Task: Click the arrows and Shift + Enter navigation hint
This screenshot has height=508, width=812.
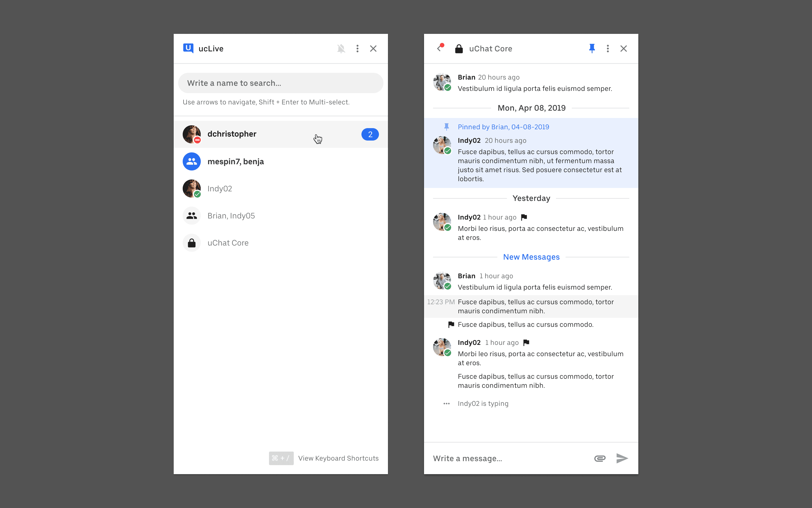Action: tap(266, 102)
